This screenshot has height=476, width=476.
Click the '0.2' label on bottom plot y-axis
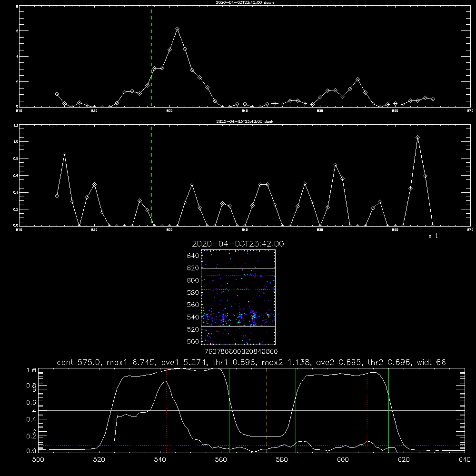[31, 436]
